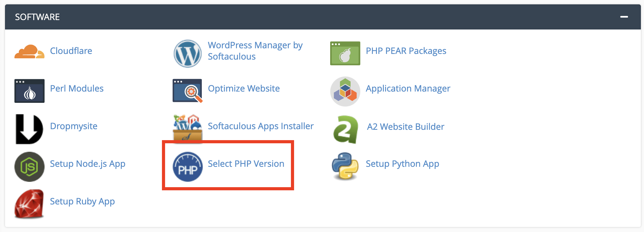The image size is (644, 232).
Task: Open the PHP PEAR Packages pear icon
Action: point(345,53)
